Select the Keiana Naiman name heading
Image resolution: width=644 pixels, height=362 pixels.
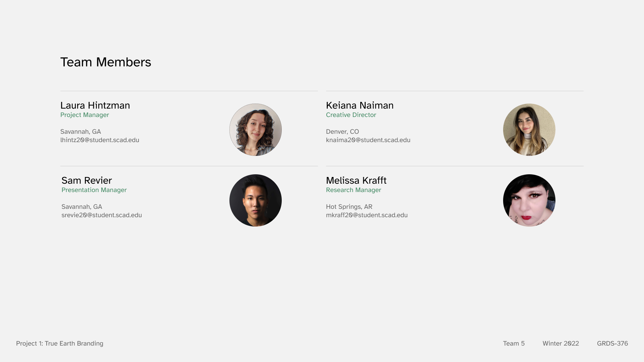point(360,105)
